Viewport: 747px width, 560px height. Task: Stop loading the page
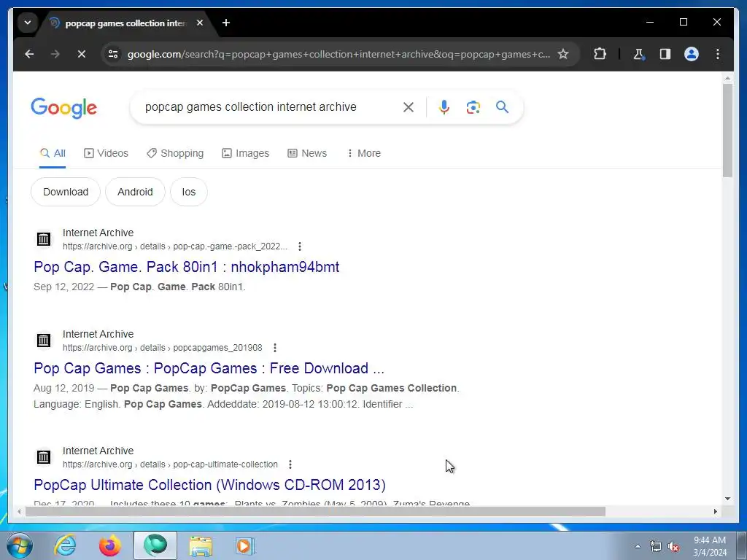pyautogui.click(x=82, y=54)
